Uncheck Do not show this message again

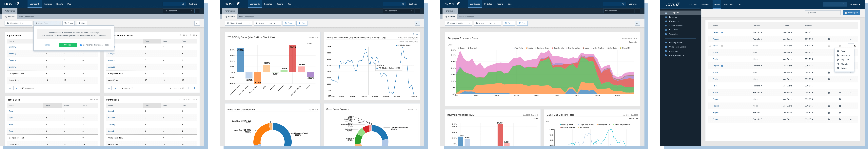(81, 45)
